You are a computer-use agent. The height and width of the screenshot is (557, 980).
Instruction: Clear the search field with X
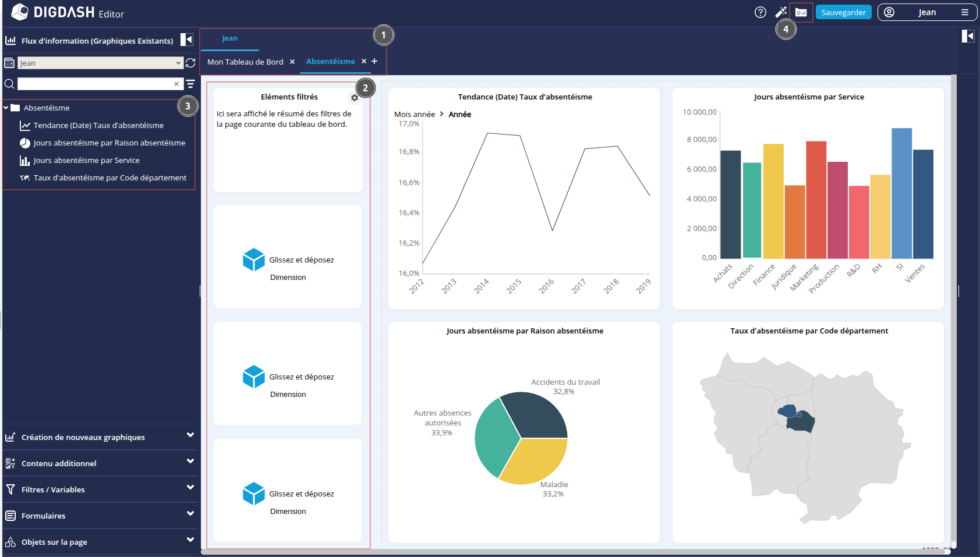click(x=176, y=84)
